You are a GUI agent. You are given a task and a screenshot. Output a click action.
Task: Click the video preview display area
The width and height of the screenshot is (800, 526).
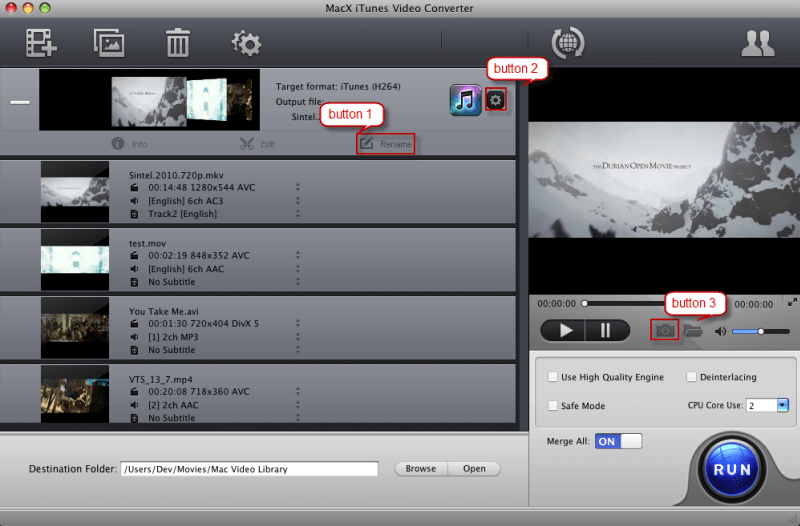(x=664, y=180)
